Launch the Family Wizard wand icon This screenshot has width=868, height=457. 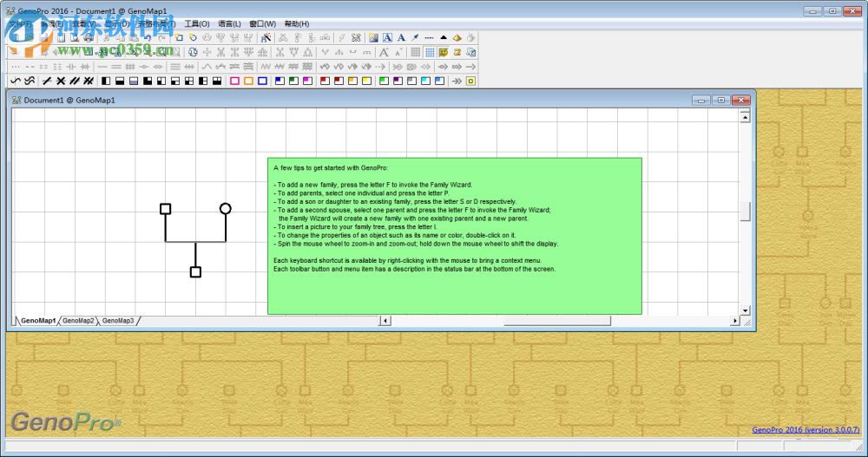(266, 37)
